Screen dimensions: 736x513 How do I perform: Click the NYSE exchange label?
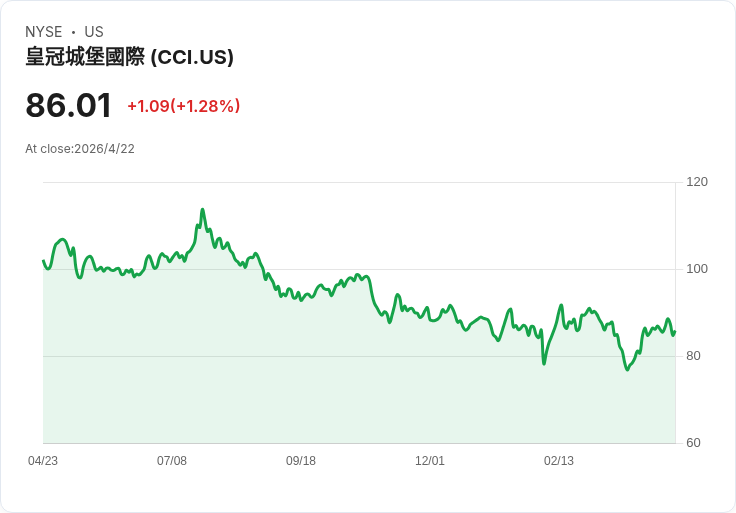point(43,32)
